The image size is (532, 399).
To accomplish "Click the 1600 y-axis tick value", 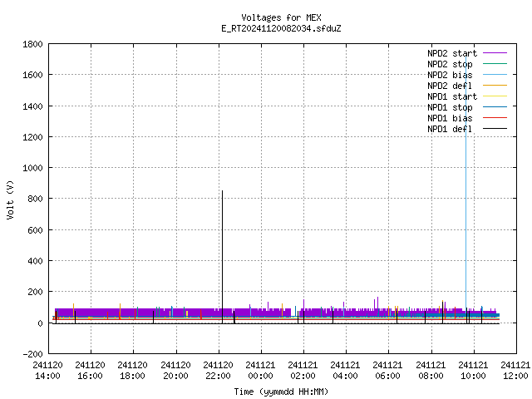I will click(x=32, y=75).
